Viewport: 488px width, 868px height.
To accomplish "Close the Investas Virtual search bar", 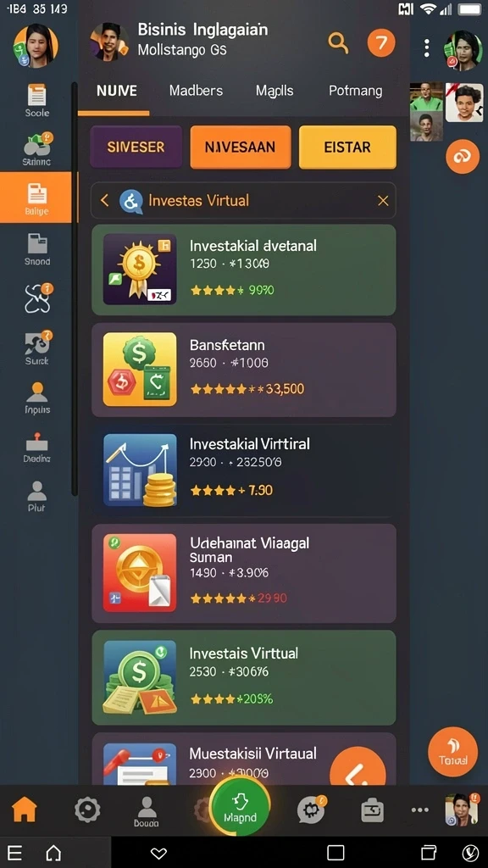I will coord(383,200).
